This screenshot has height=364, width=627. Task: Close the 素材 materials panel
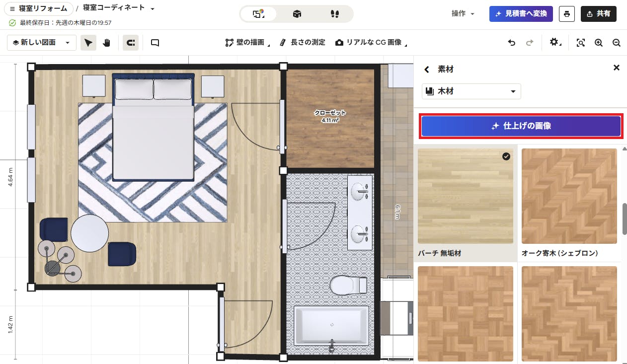617,68
